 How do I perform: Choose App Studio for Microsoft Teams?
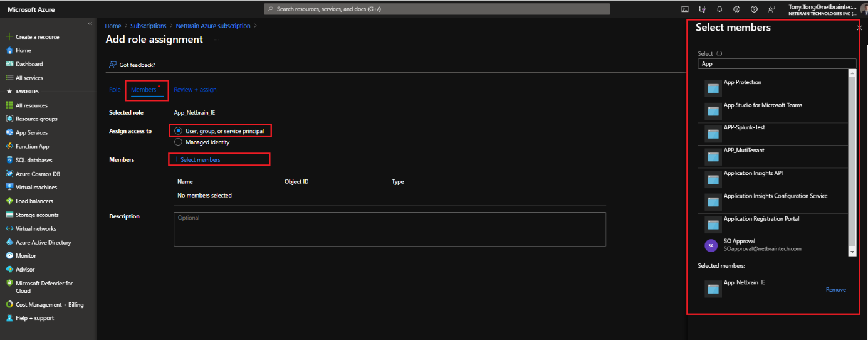pos(773,110)
